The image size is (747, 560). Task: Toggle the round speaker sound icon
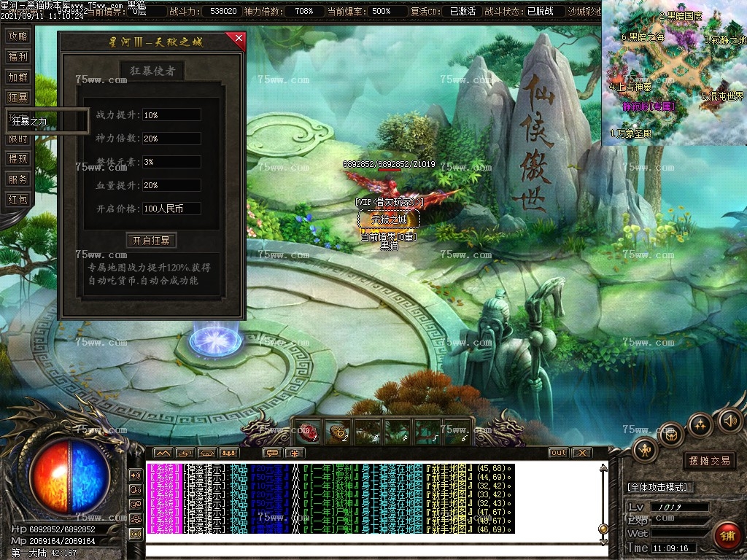point(729,421)
